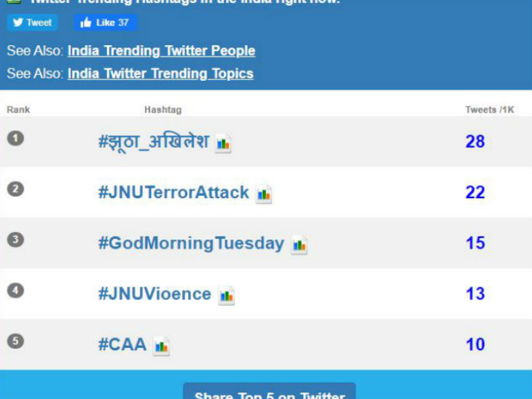
Task: Open India Trending Twitter People link
Action: [161, 51]
